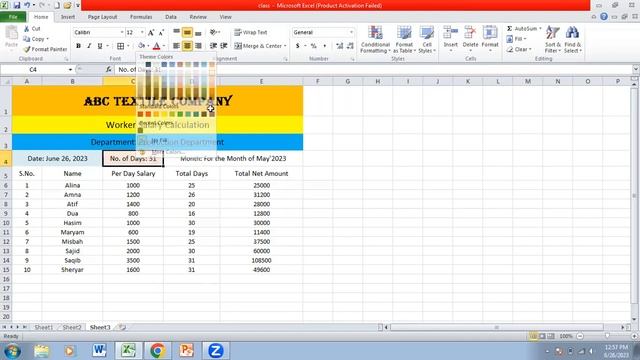Expand the formula bar

tap(636, 69)
